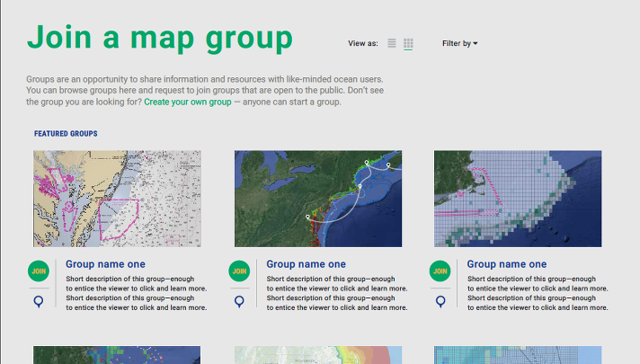Join the first featured group with nautical chart
Viewport: 640px width, 364px height.
pyautogui.click(x=39, y=271)
